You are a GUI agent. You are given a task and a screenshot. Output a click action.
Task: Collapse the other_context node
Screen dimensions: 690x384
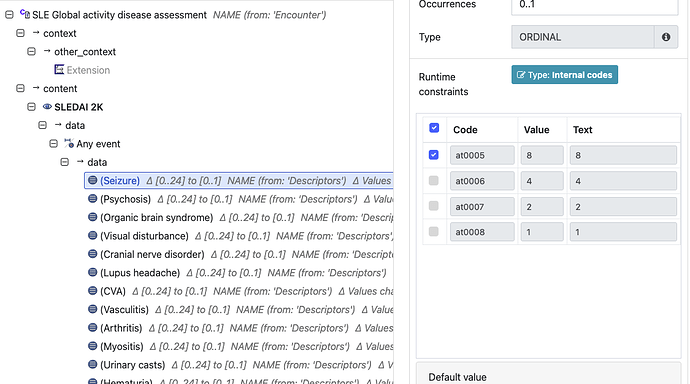coord(31,51)
